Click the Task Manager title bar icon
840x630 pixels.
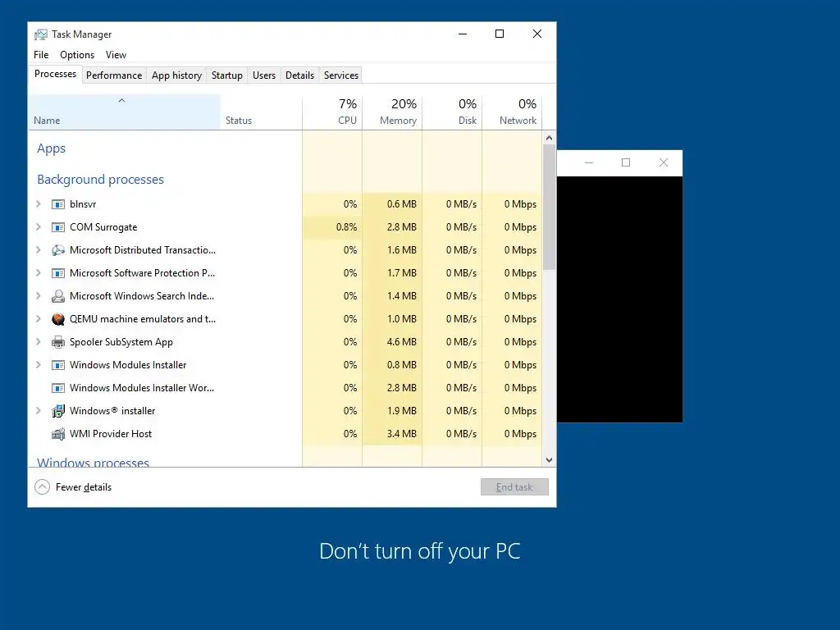41,34
